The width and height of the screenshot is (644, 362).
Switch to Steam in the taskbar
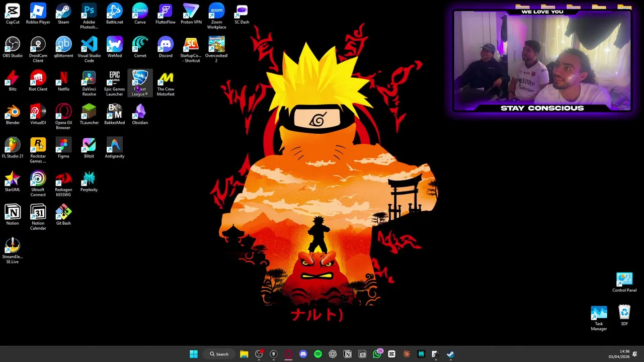tap(450, 354)
